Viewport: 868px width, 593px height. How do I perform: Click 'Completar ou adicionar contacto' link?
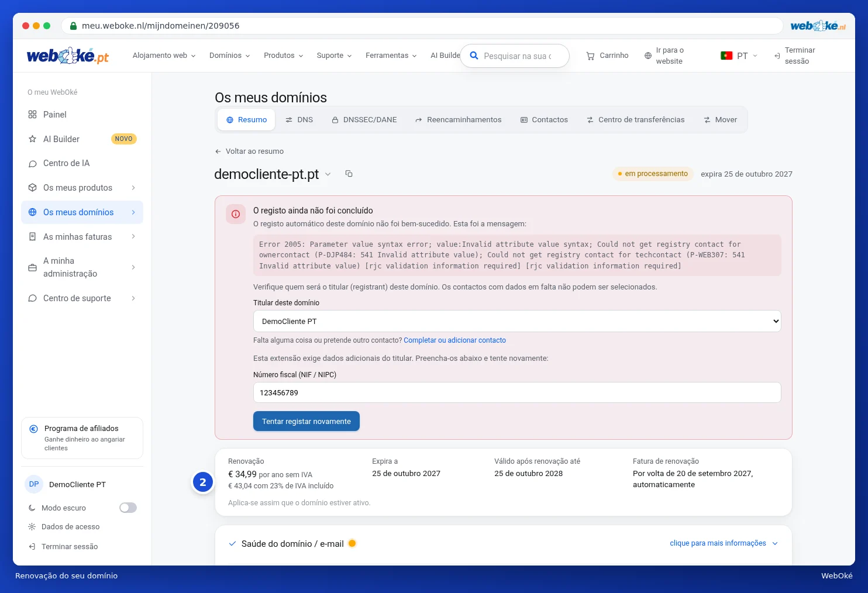(454, 340)
